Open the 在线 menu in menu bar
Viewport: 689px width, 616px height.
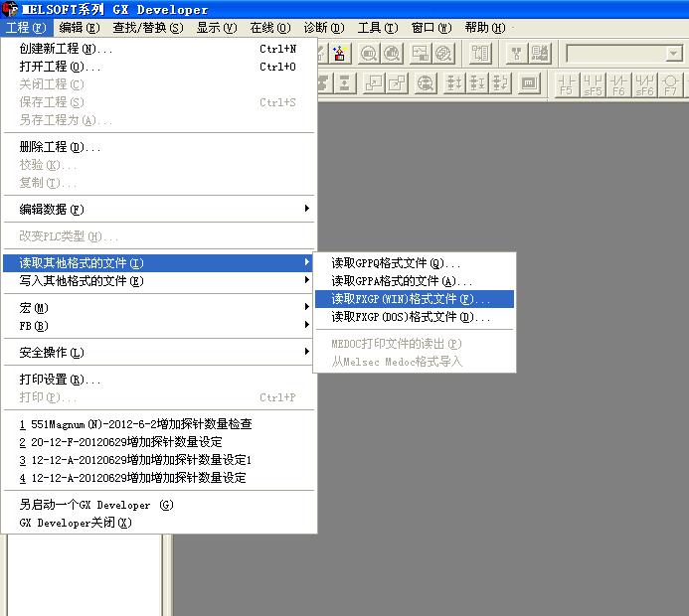(x=262, y=28)
